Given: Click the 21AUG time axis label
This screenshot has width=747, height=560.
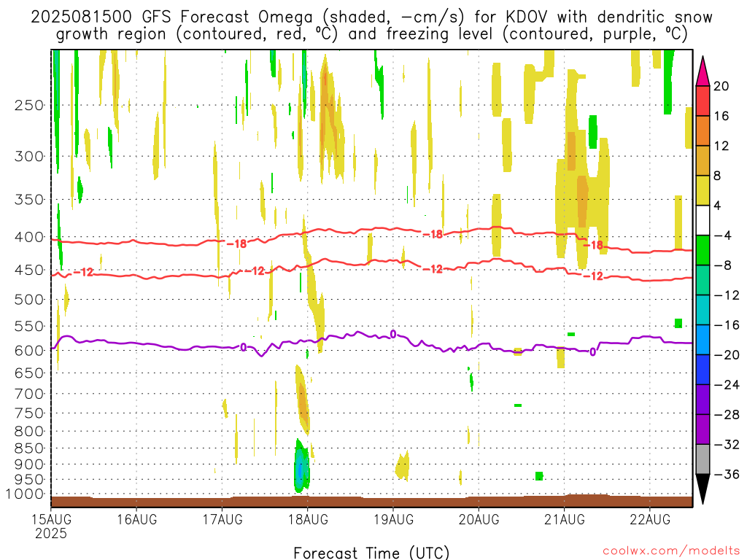Looking at the screenshot, I should click(565, 519).
